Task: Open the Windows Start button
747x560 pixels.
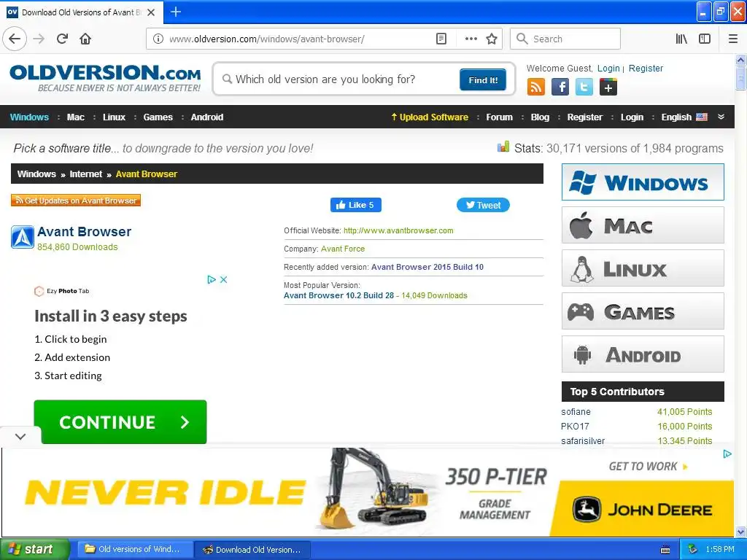Action: click(x=35, y=549)
